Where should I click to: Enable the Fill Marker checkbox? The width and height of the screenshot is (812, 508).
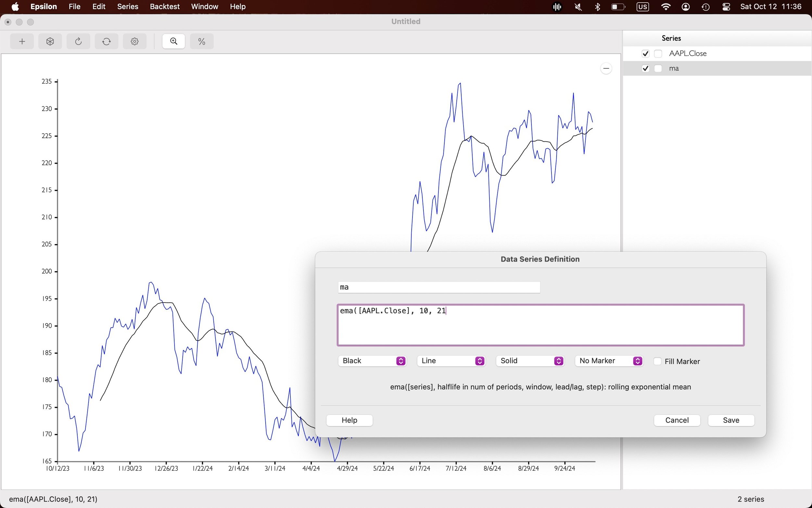point(657,361)
